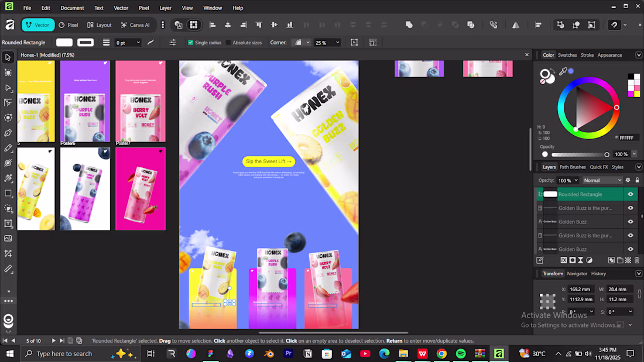Image resolution: width=644 pixels, height=362 pixels.
Task: Open the Layer menu
Action: click(x=165, y=8)
